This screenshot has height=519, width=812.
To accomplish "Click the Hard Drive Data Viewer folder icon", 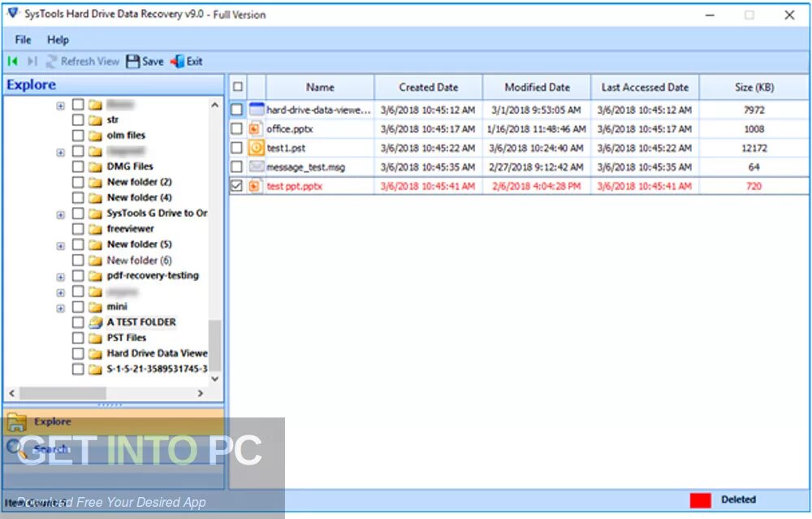I will [95, 353].
